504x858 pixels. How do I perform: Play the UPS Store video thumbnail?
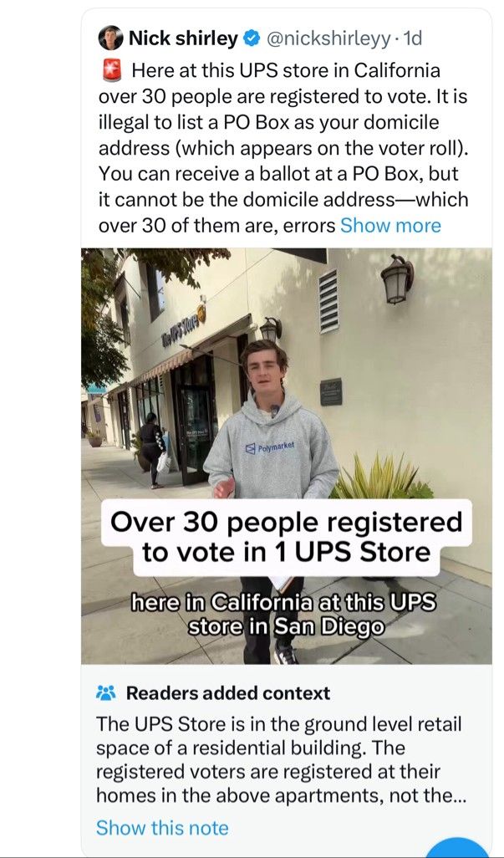[x=287, y=457]
